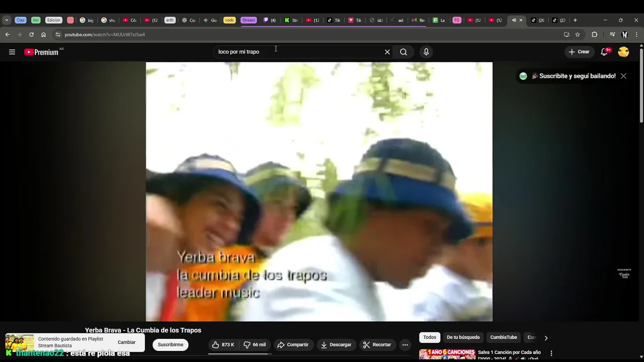Dismiss the Suscribite y seguí bailando card
Image resolution: width=644 pixels, height=362 pixels.
pos(623,76)
